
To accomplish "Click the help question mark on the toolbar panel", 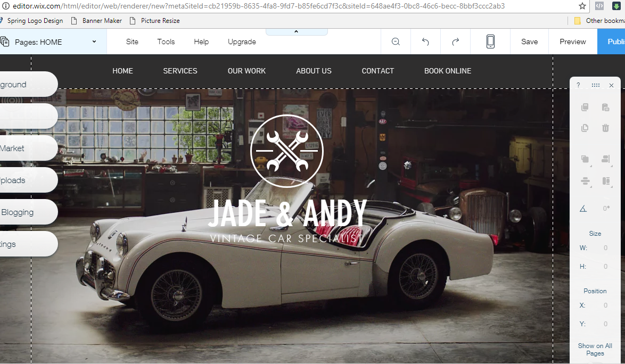I will (578, 85).
